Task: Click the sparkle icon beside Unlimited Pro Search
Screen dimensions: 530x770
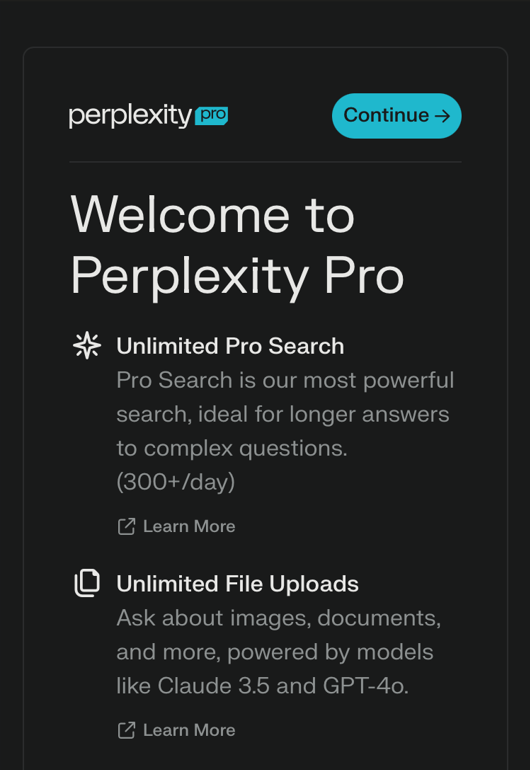Action: pyautogui.click(x=87, y=345)
